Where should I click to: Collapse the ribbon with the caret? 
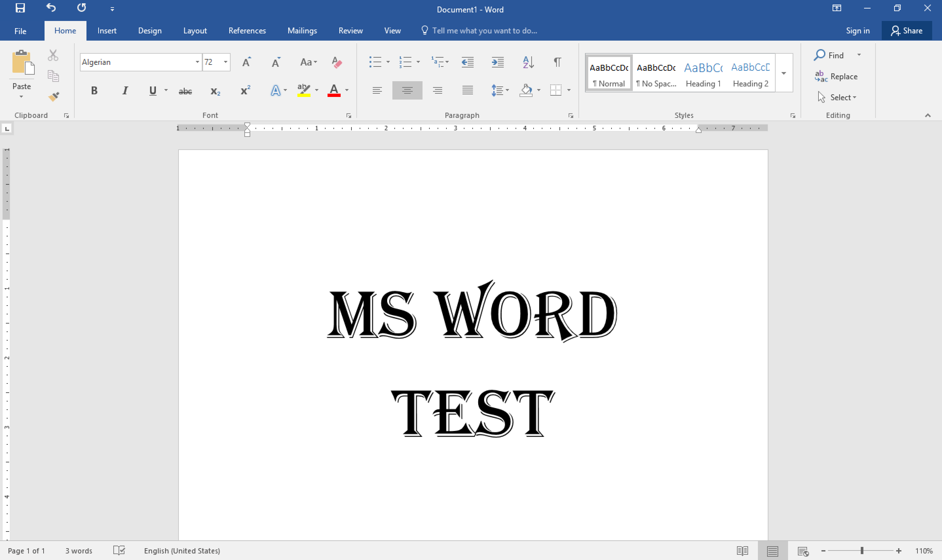[928, 116]
